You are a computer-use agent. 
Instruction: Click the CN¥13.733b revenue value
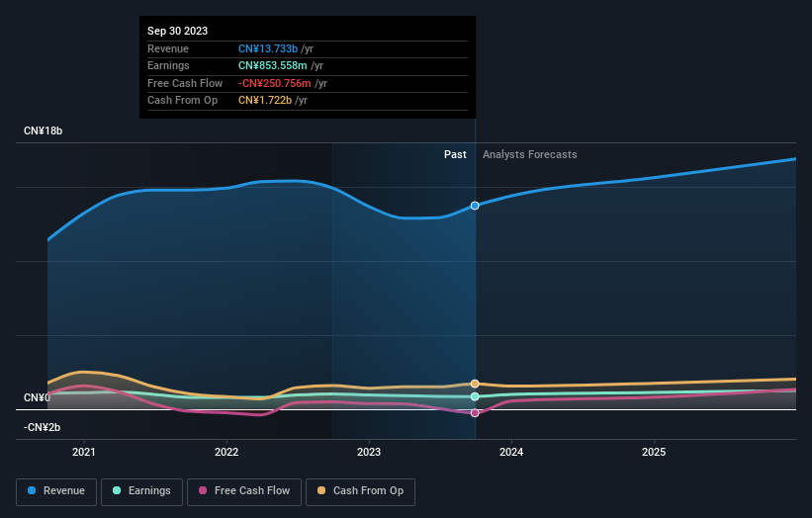pyautogui.click(x=268, y=48)
